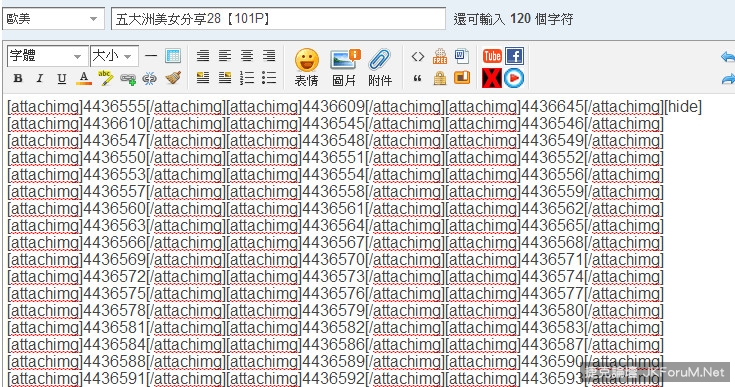Click the [hide] tag in the editor

tap(683, 107)
